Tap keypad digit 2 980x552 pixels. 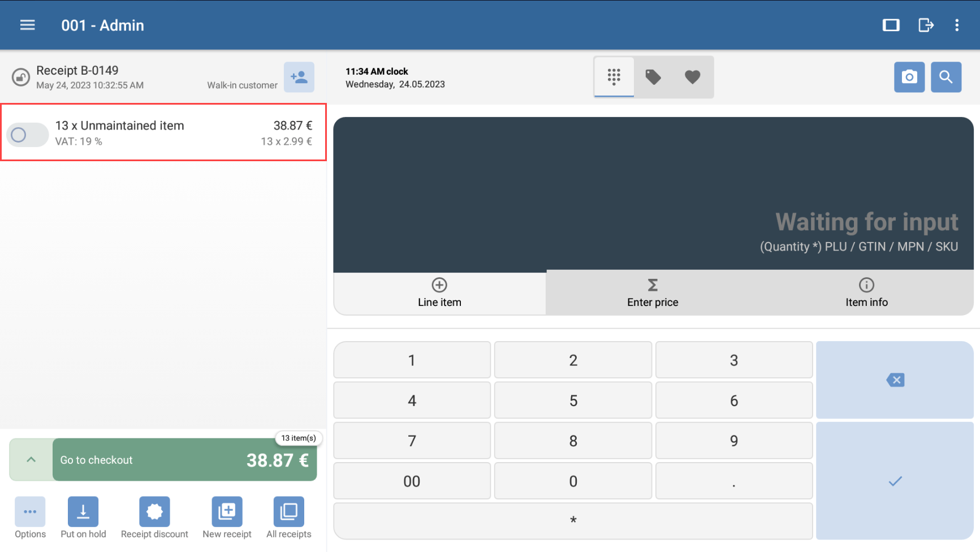(573, 360)
